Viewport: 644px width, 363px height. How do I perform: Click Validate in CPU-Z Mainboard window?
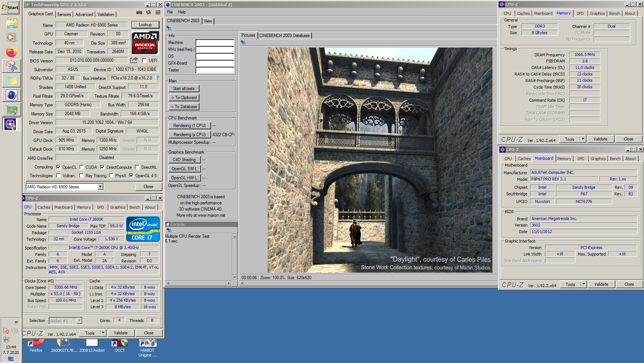pyautogui.click(x=601, y=284)
